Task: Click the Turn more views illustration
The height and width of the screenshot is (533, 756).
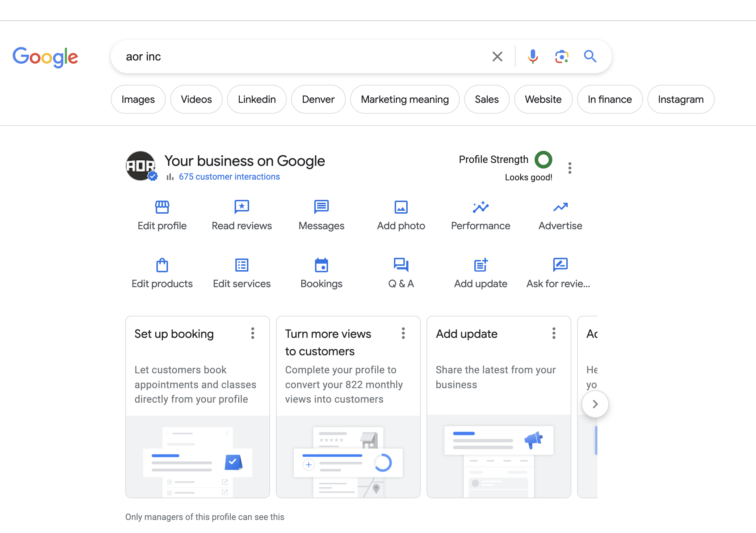Action: [348, 457]
